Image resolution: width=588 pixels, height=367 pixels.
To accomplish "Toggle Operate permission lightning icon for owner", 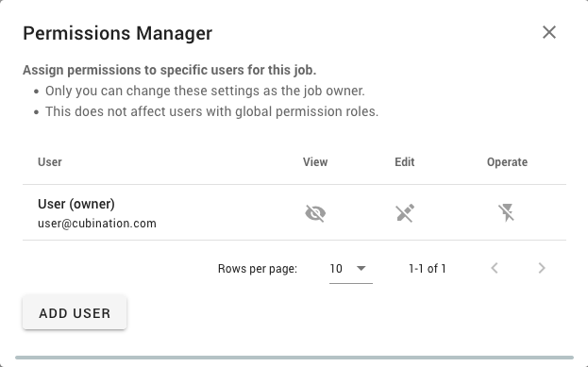I will tap(506, 212).
